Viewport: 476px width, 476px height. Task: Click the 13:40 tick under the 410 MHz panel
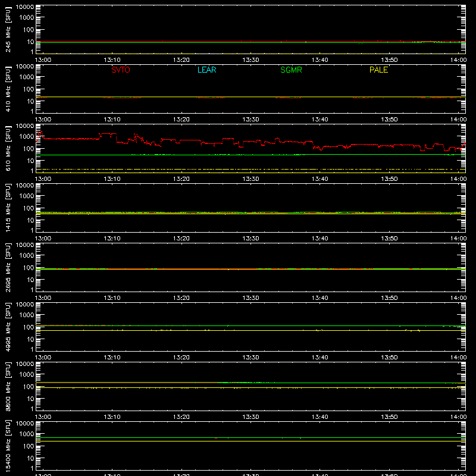click(x=320, y=120)
